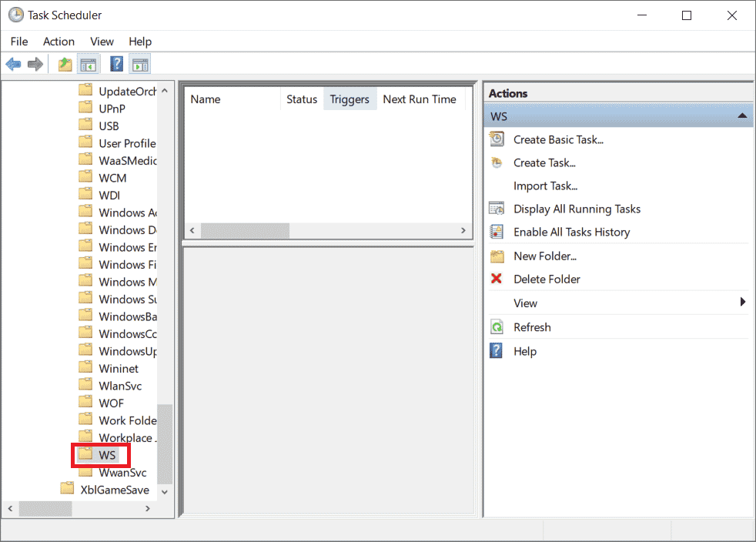Click the WCM folder icon
Screen dimensions: 756x542
(85, 176)
